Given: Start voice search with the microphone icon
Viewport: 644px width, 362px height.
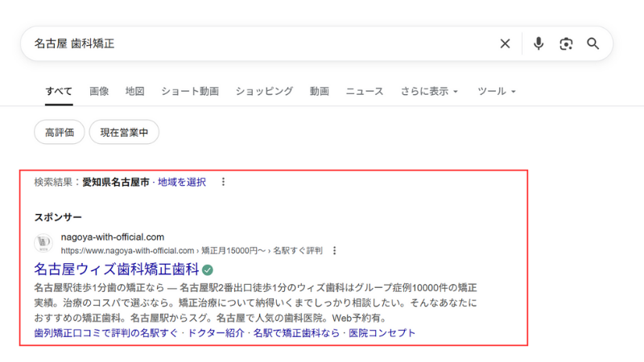Looking at the screenshot, I should 539,43.
